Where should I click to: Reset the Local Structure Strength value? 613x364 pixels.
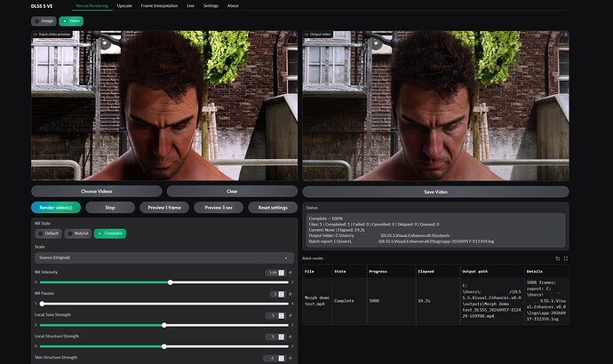click(x=291, y=336)
